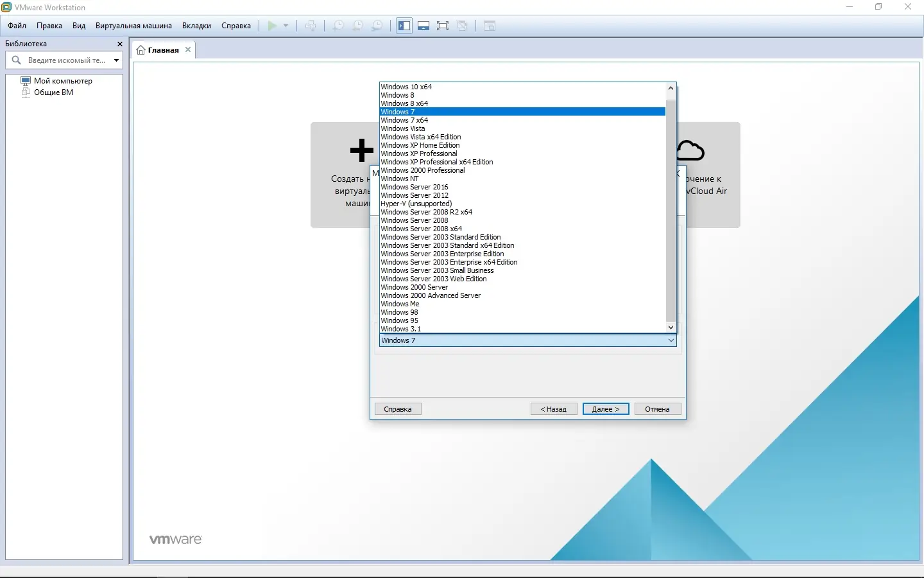Select Windows Server 2003 Standard Edition
The image size is (924, 578).
point(523,237)
